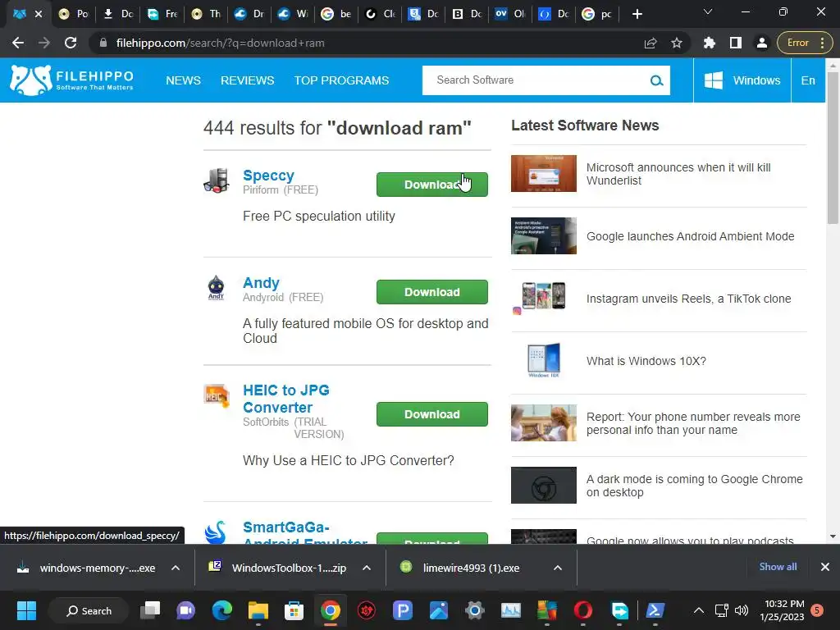Screen dimensions: 840x630
Task: Open the Chrome profile icon
Action: point(762,43)
